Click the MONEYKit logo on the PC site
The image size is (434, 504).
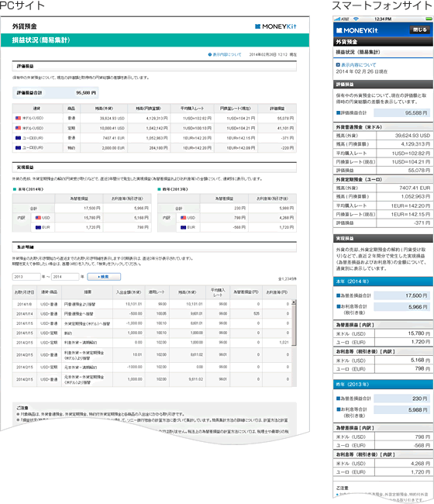point(275,26)
